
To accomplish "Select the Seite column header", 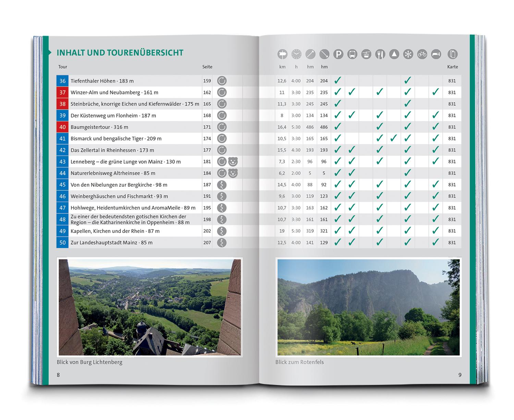I will (x=207, y=67).
